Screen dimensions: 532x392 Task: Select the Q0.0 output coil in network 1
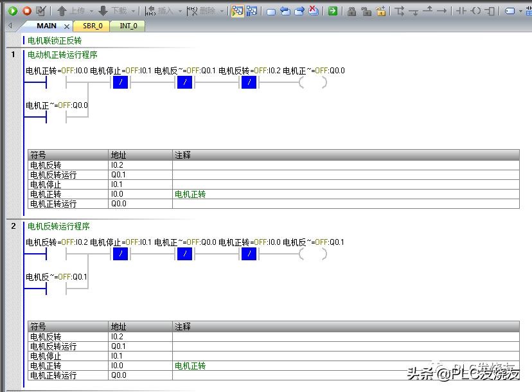pos(313,82)
